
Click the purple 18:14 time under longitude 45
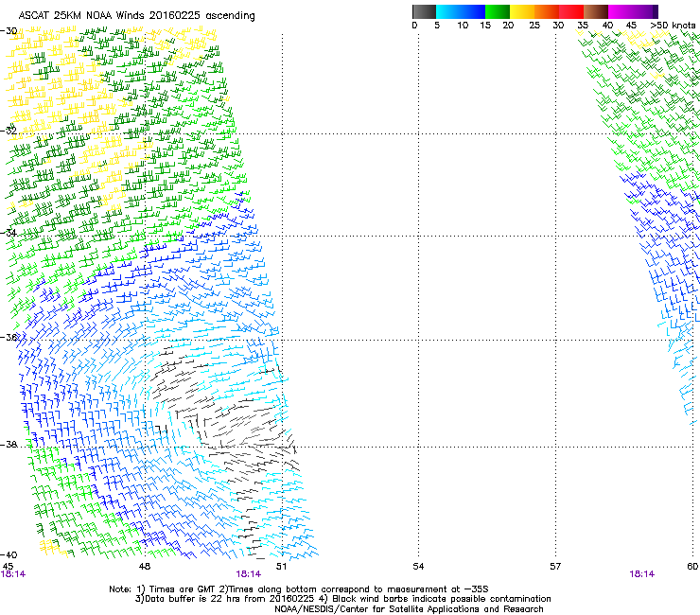(13, 574)
